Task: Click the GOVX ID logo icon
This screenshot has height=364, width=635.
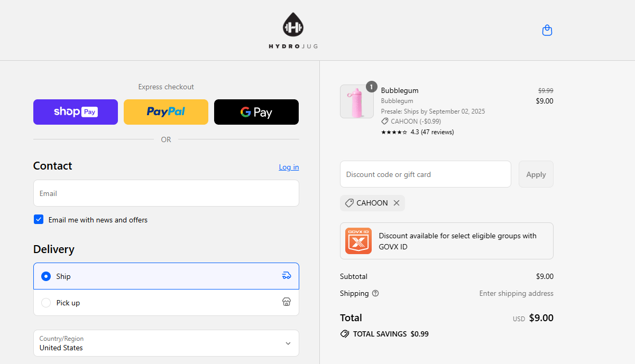Action: click(x=358, y=241)
